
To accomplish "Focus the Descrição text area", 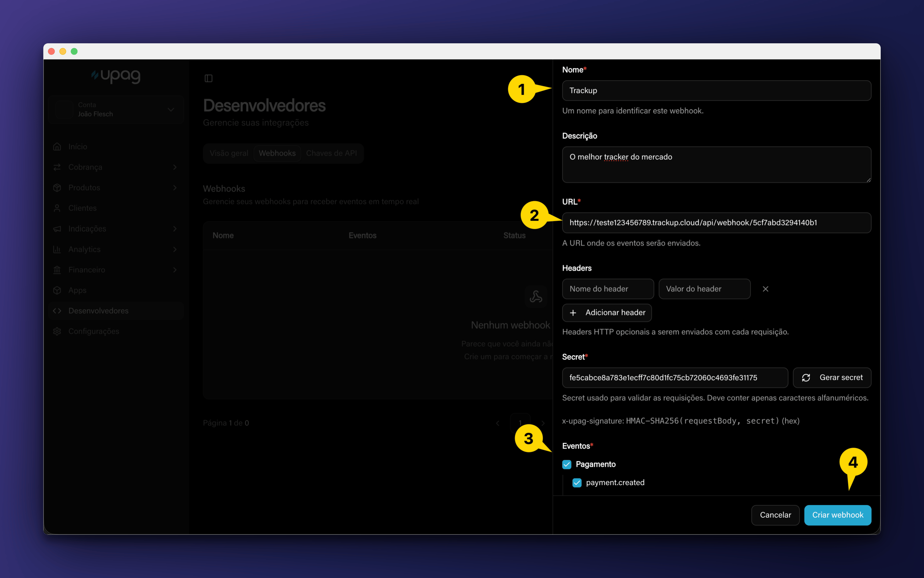I will point(716,165).
